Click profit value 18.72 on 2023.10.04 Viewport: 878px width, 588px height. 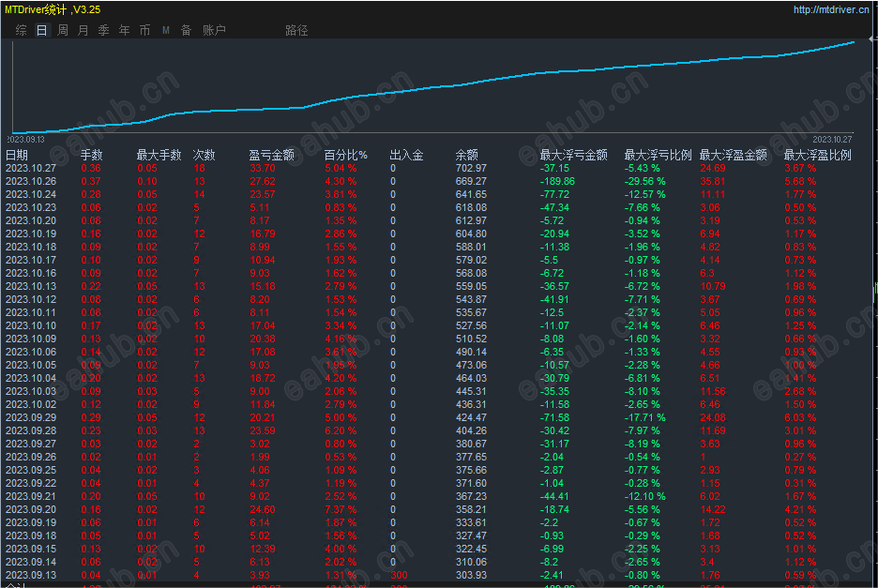(x=262, y=379)
